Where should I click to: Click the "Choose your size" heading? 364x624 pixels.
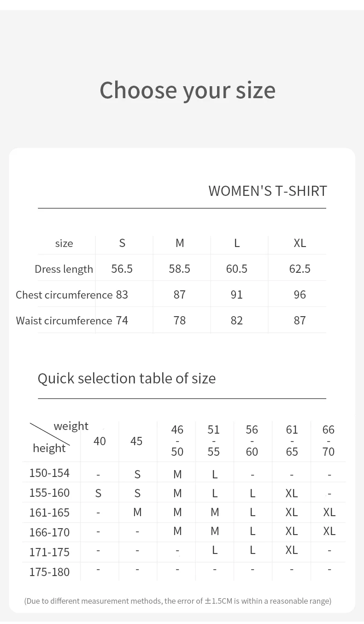tap(187, 90)
